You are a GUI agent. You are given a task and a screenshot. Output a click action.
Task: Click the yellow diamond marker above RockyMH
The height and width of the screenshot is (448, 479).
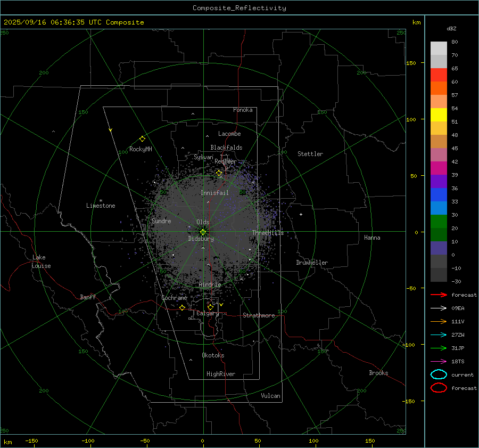(142, 139)
